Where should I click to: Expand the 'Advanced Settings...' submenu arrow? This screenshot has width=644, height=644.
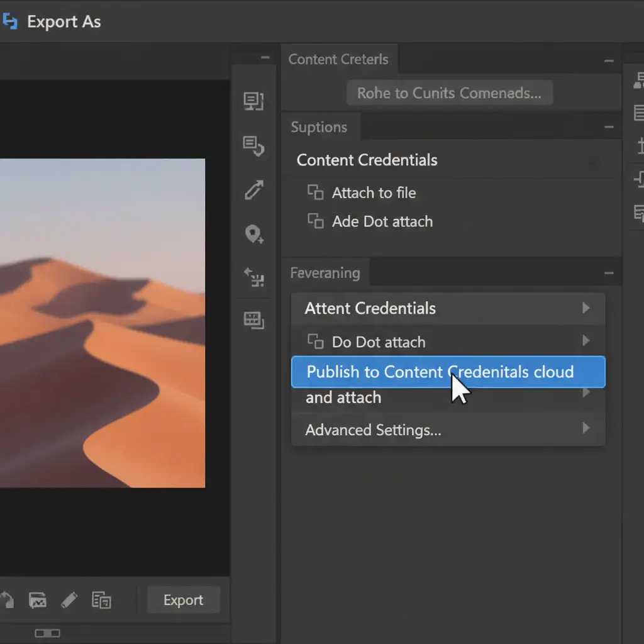point(586,429)
